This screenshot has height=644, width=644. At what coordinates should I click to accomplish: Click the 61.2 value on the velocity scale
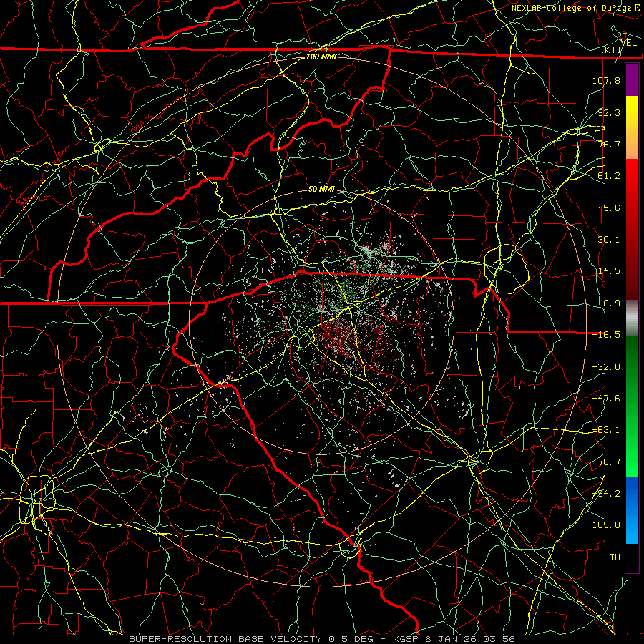coord(609,175)
